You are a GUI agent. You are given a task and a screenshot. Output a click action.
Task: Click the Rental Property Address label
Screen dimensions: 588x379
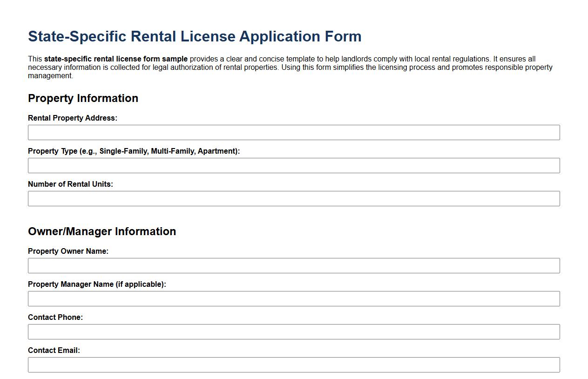pos(72,118)
